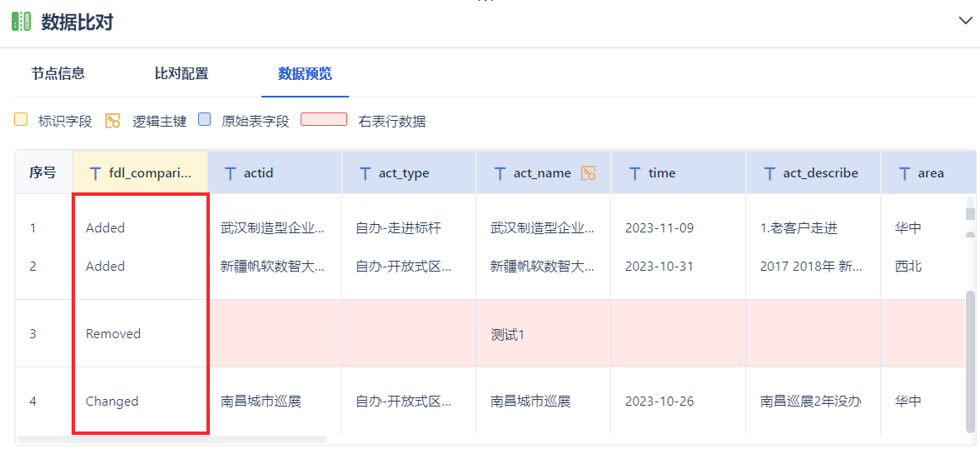The width and height of the screenshot is (980, 454).
Task: Click the horizontal scrollbar under the table
Action: [172, 439]
